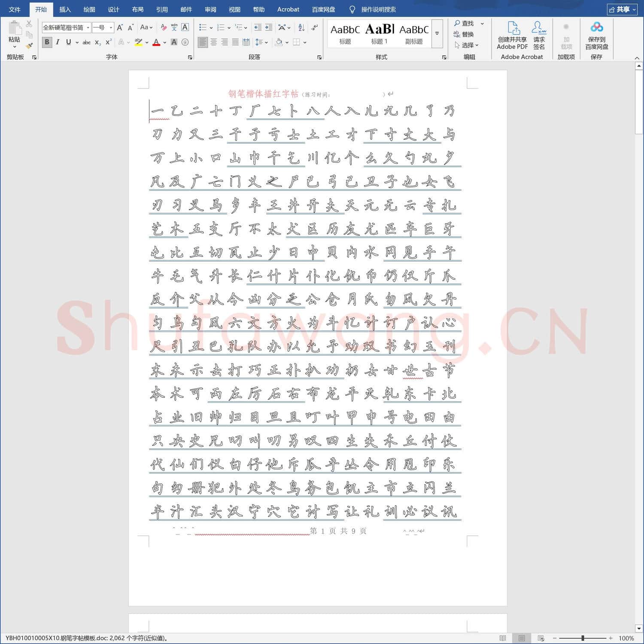Viewport: 644px width, 644px height.
Task: Open the Web Layout view icon in status bar
Action: (541, 638)
